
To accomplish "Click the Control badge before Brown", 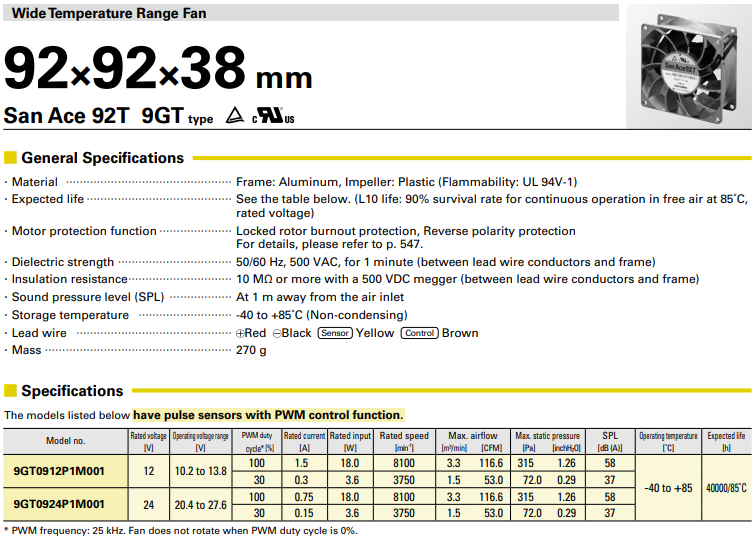I will (x=419, y=333).
